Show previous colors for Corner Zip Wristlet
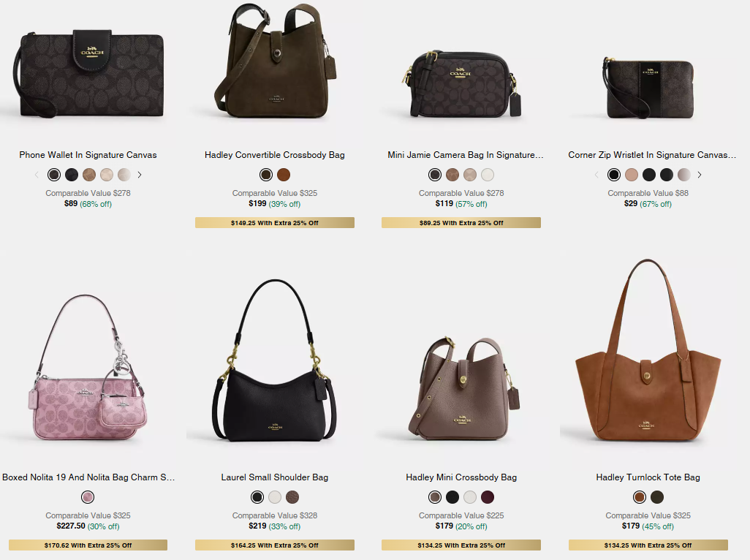750x560 pixels. click(596, 175)
